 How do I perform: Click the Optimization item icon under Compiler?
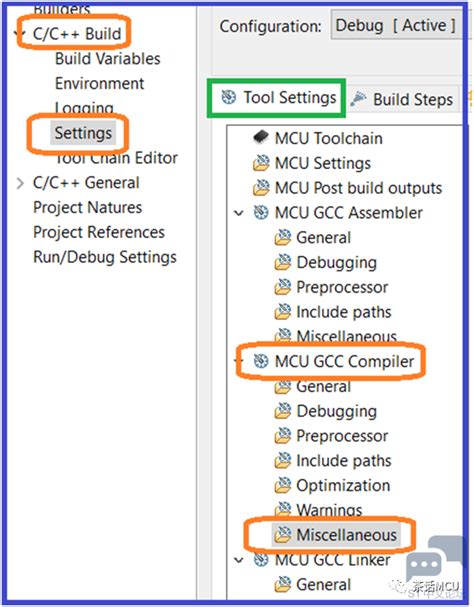click(283, 485)
